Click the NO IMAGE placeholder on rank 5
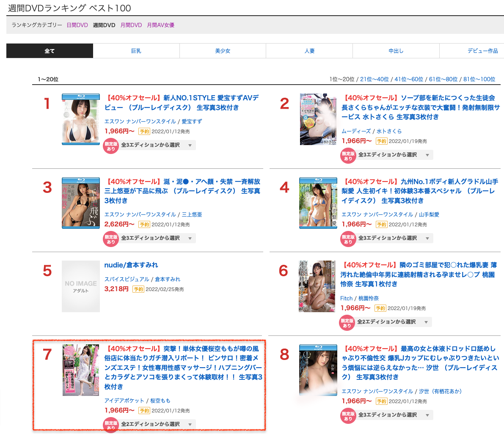This screenshot has width=504, height=434. coord(81,286)
